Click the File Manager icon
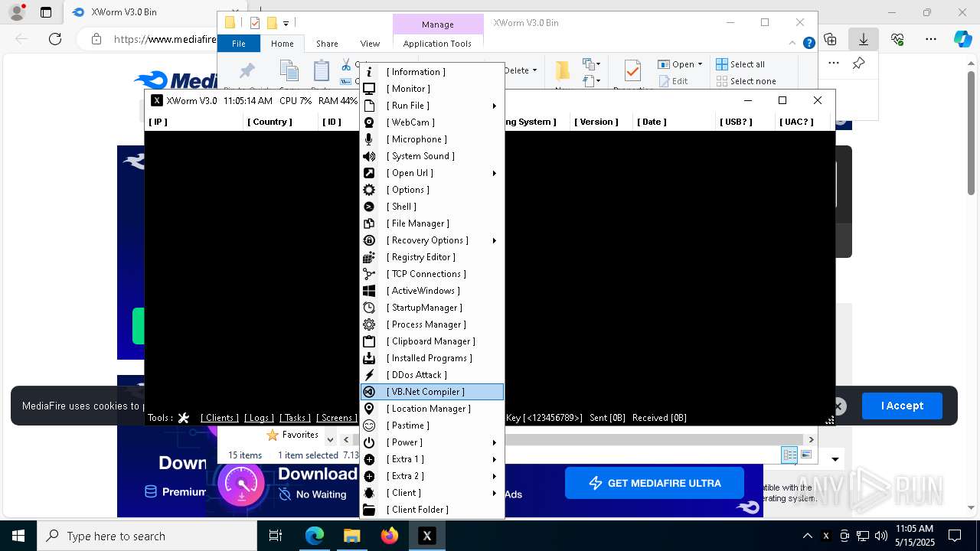The image size is (980, 551). [x=369, y=223]
